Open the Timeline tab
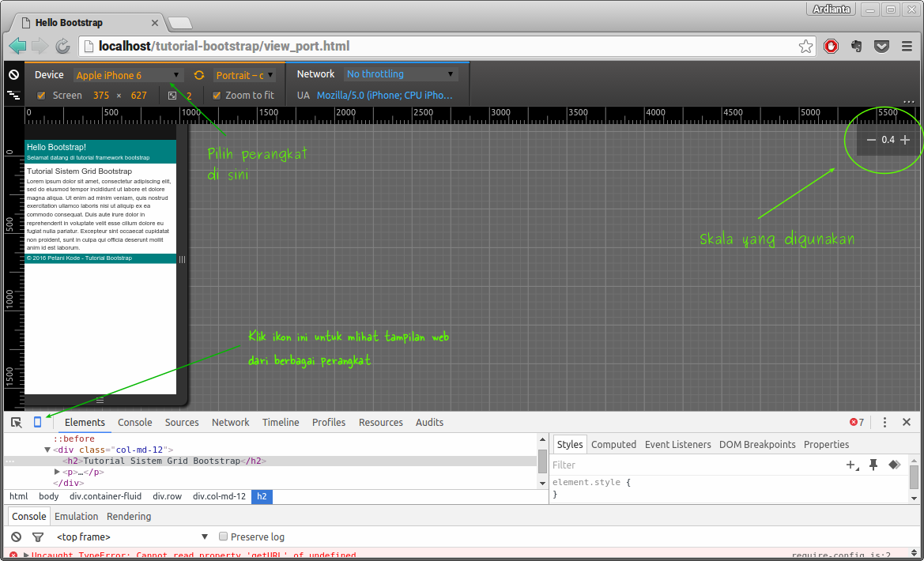 pos(281,422)
